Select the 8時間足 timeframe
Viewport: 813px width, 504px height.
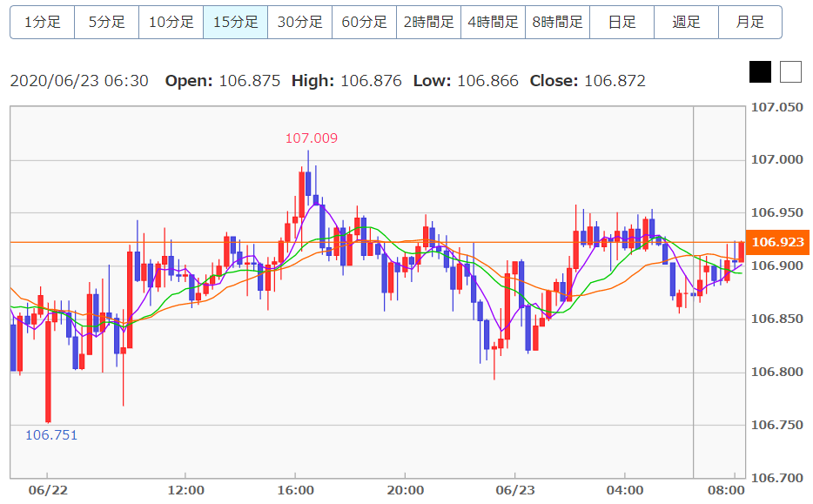[x=557, y=23]
